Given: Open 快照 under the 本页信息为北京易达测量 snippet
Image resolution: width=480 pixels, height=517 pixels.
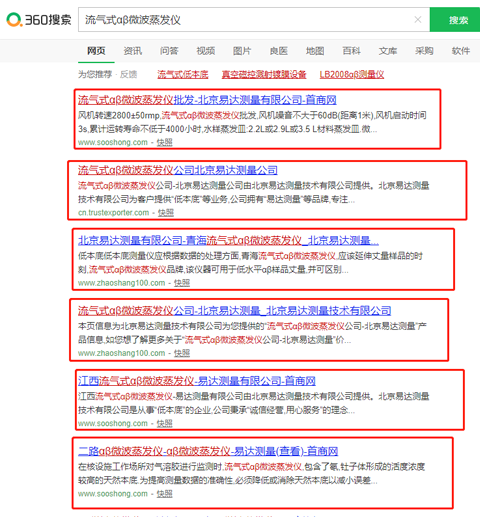Looking at the screenshot, I should (x=182, y=353).
